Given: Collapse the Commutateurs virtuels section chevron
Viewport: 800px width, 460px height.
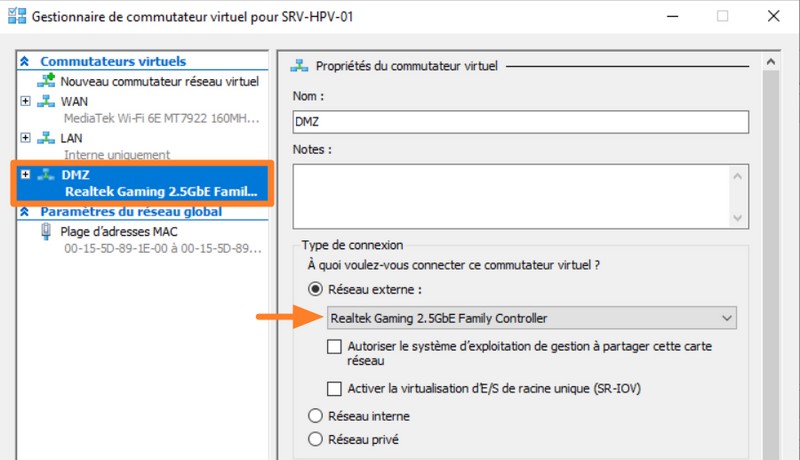Looking at the screenshot, I should [x=24, y=62].
